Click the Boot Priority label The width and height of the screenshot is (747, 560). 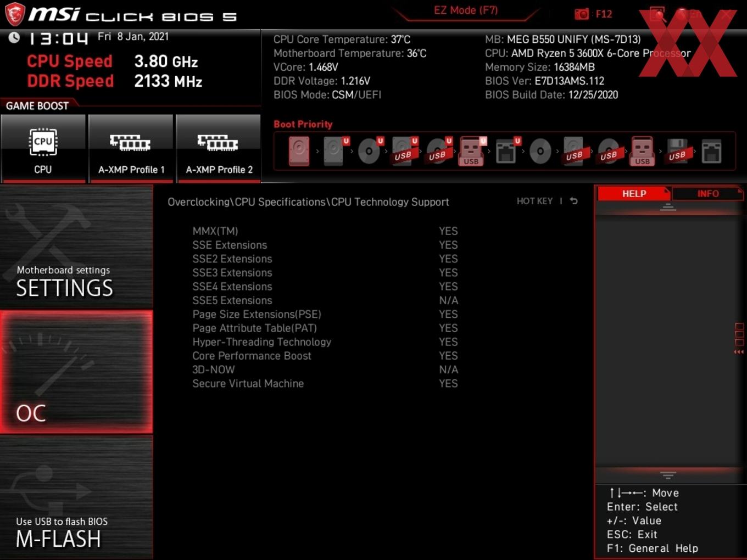pyautogui.click(x=303, y=124)
